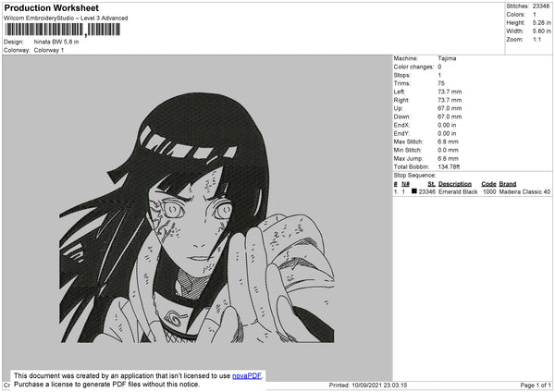Click the Height value 5.28 in
Screen dimensions: 555x392
point(541,22)
